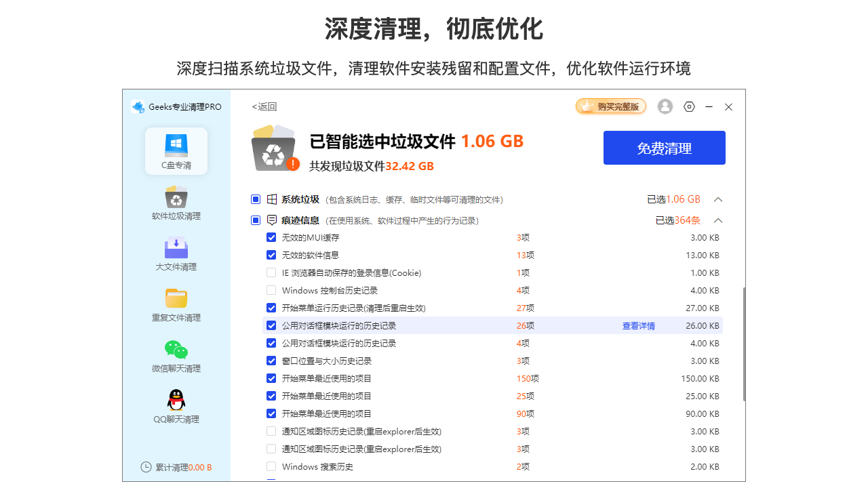Screen dimensions: 868x488
Task: Click the window grid icon beside 系统垃圾
Action: [271, 199]
